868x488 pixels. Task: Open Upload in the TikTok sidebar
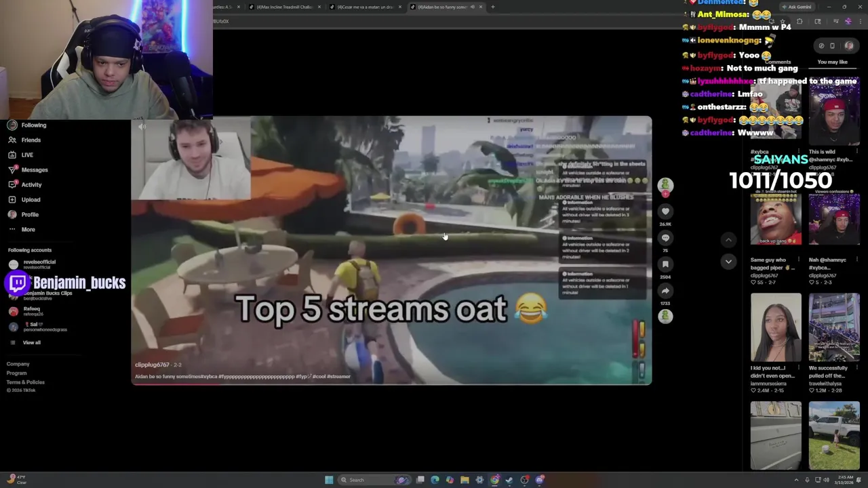[x=24, y=199]
